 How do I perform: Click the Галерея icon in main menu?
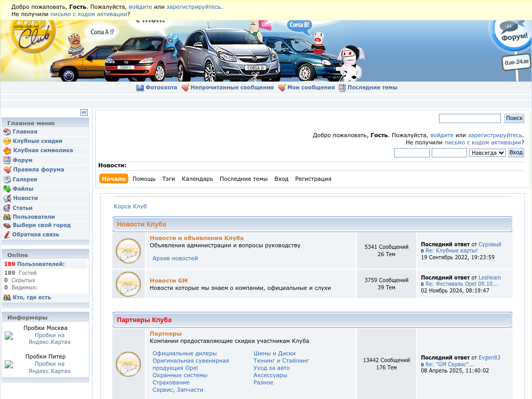[x=7, y=179]
